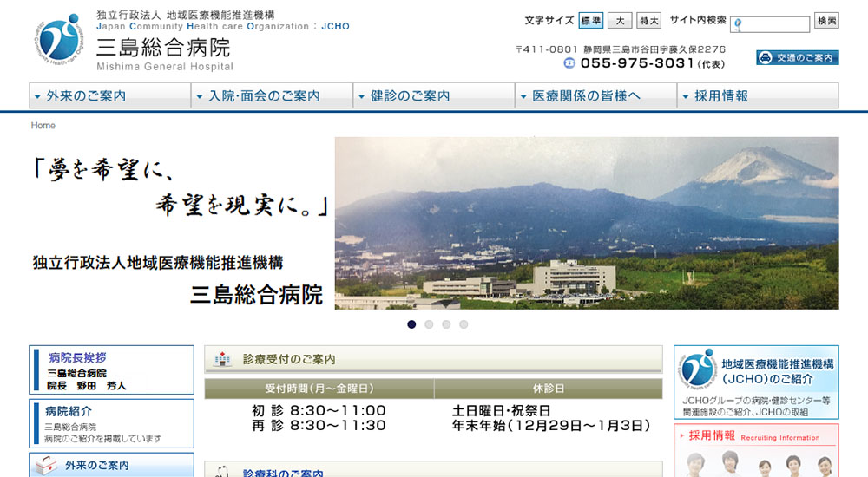Click the 土日曜日・祝祭日 text
Image resolution: width=868 pixels, height=477 pixels.
point(501,410)
